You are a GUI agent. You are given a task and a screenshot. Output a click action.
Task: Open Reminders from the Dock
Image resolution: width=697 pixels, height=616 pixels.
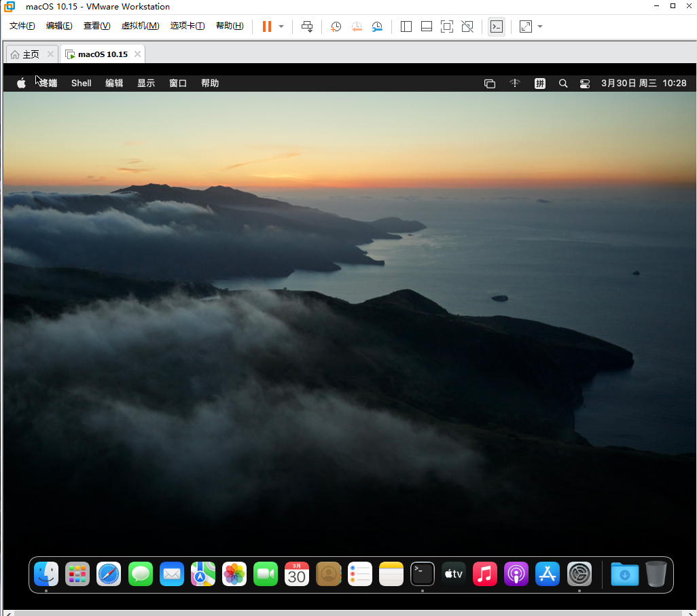pos(359,574)
